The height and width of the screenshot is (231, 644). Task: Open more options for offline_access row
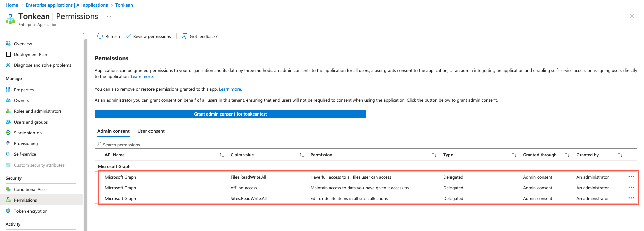pos(631,188)
